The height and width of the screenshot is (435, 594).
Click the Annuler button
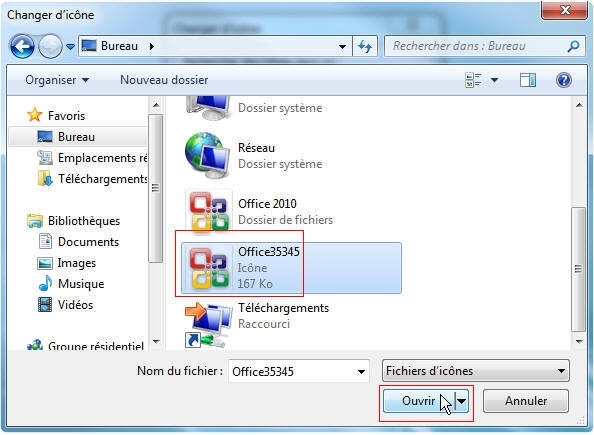[x=526, y=401]
